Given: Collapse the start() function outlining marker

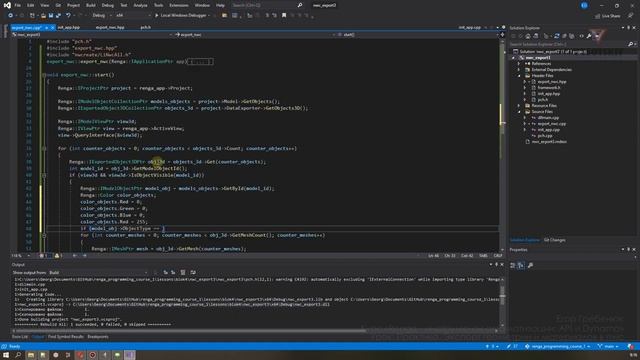Looking at the screenshot, I should [x=44, y=75].
